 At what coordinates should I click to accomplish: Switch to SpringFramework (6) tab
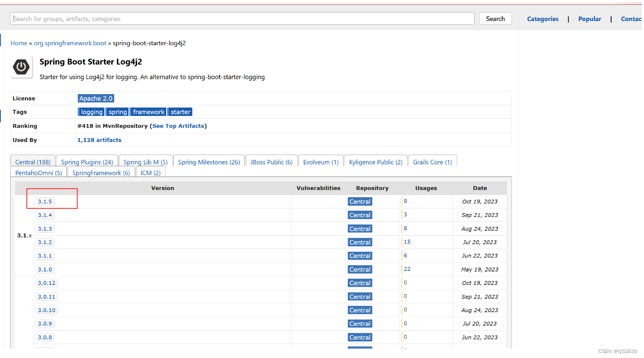click(x=101, y=173)
